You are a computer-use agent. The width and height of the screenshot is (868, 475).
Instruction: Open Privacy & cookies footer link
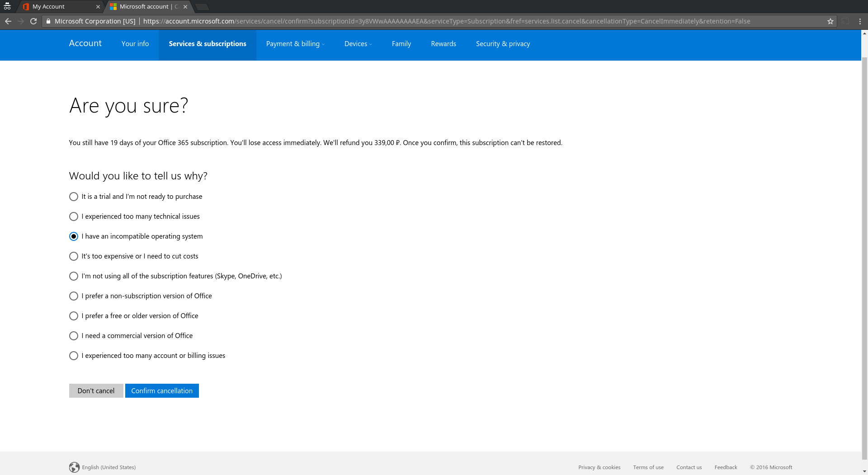pyautogui.click(x=599, y=467)
